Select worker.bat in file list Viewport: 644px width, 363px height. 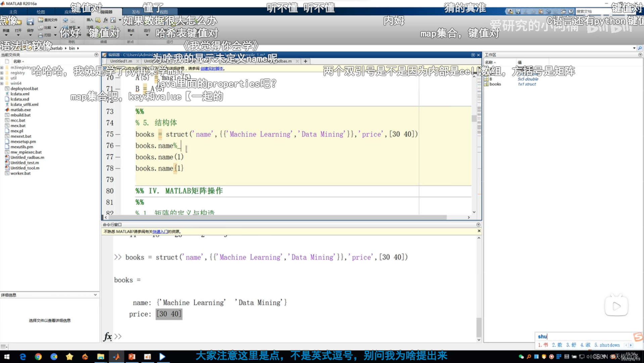click(x=20, y=173)
